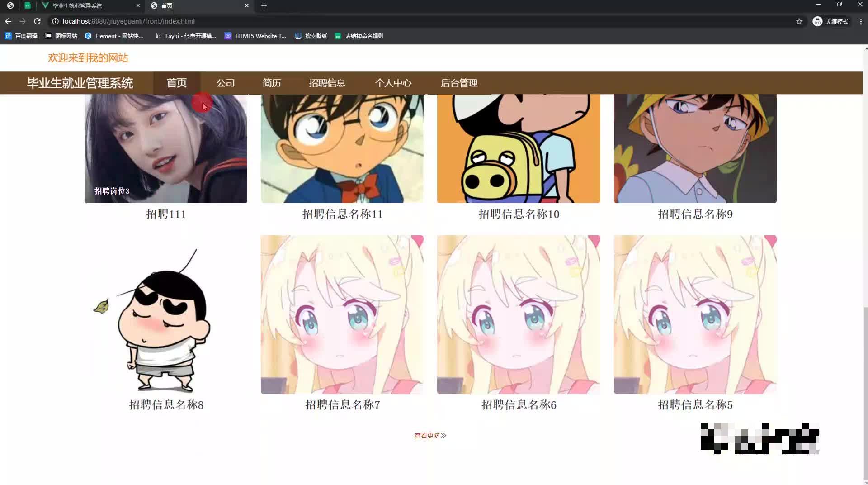The height and width of the screenshot is (485, 868).
Task: Open 招聘信息 navigation item
Action: click(x=327, y=83)
